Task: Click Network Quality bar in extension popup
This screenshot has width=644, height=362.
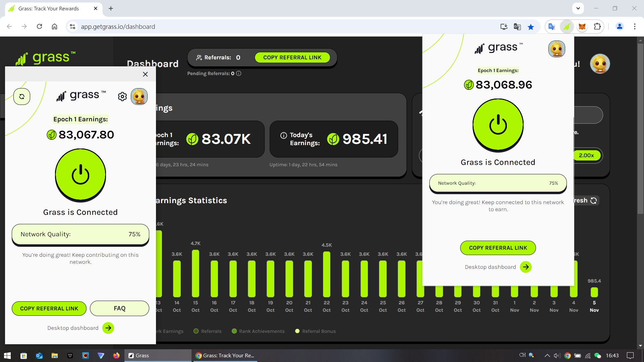Action: point(498,183)
